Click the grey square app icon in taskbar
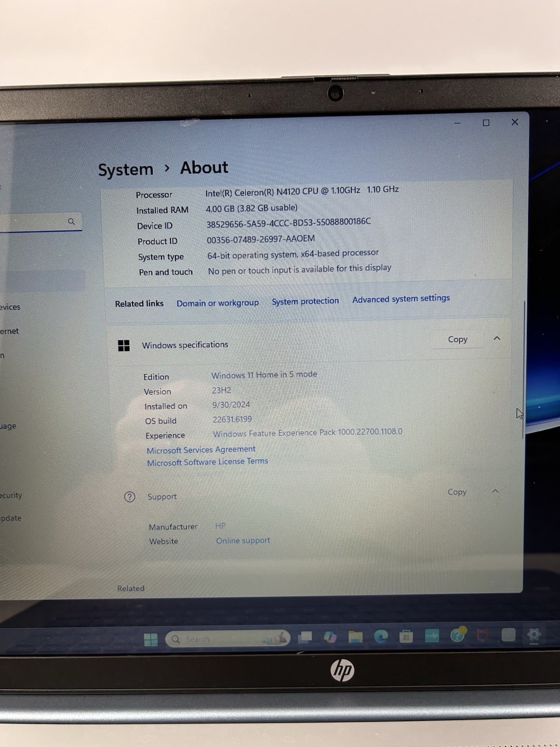 [x=508, y=634]
